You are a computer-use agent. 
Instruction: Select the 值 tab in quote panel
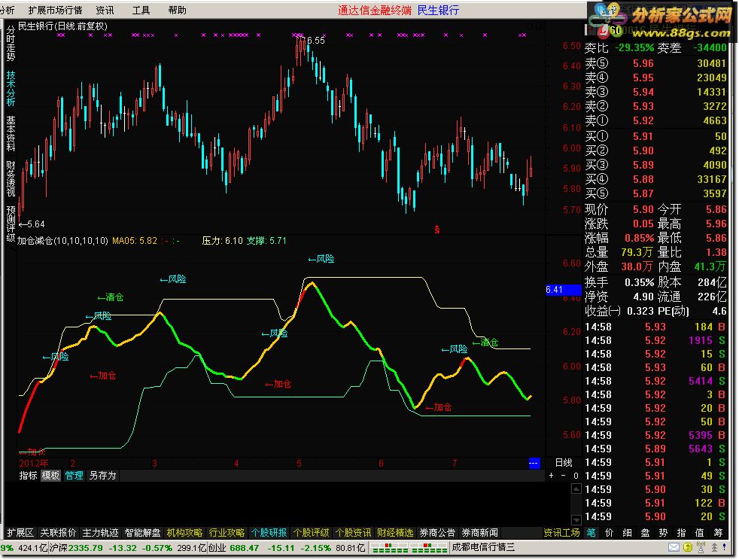tap(699, 533)
